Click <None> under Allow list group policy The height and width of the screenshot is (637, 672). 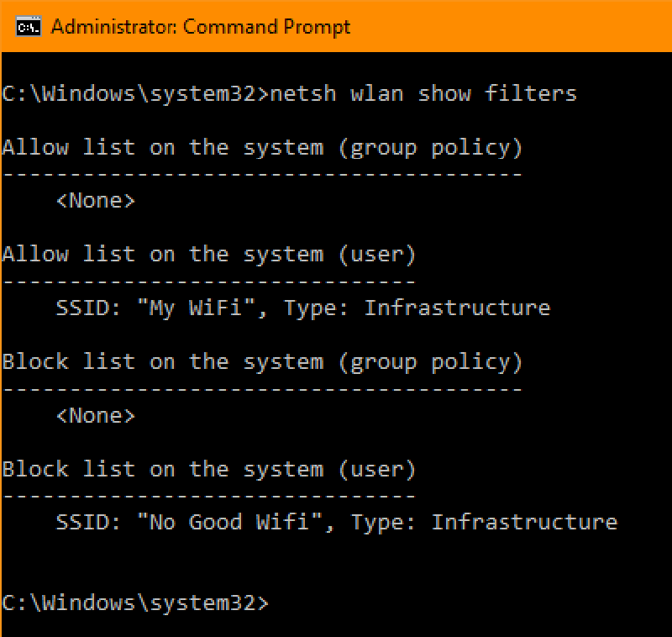click(x=95, y=201)
